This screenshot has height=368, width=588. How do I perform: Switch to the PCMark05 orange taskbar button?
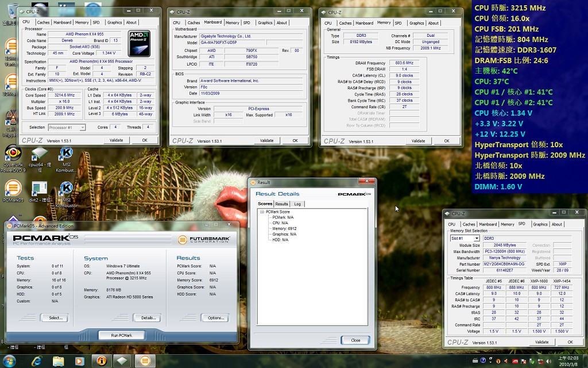(x=145, y=361)
